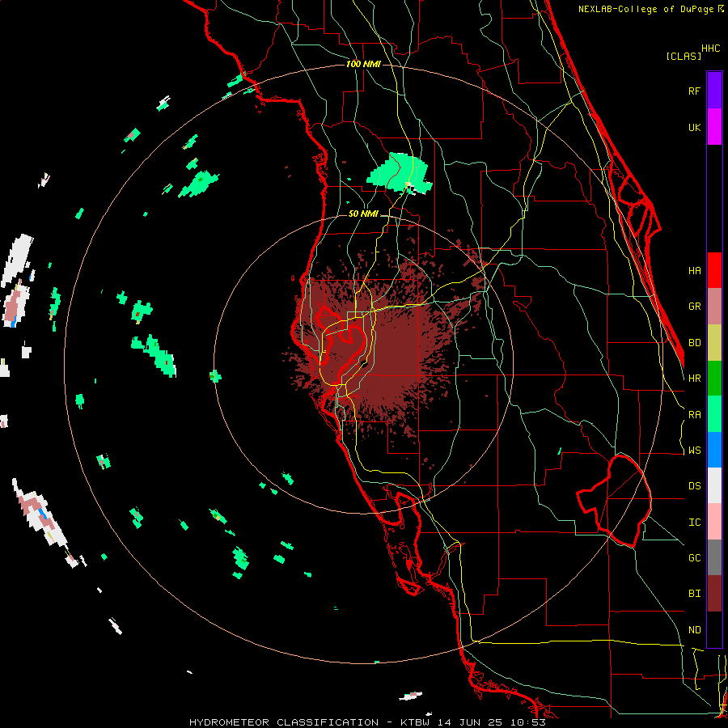Click the GC legend label

[x=694, y=558]
